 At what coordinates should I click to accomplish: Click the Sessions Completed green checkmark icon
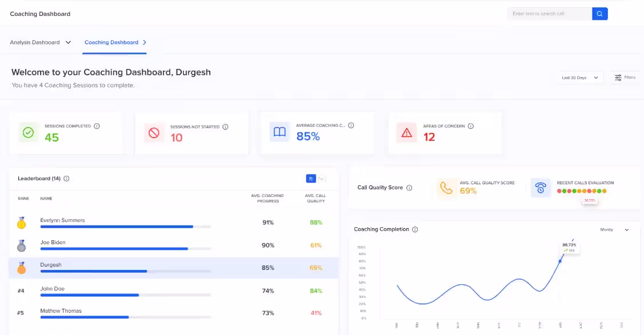point(29,132)
